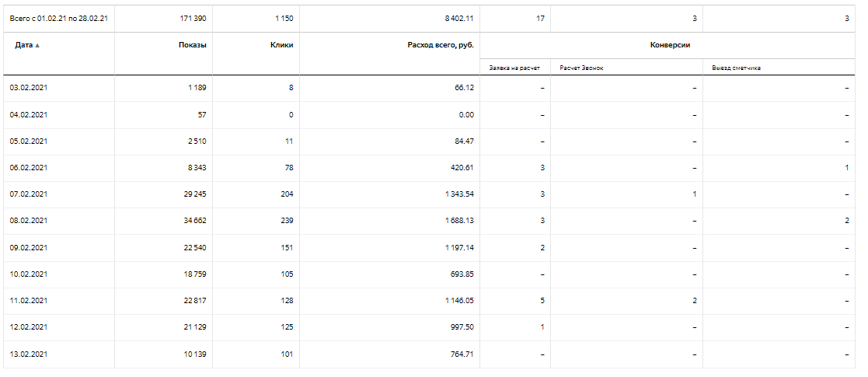Screen dimensions: 868x377
Task: Click impressions value 29 245
Action: tap(194, 194)
